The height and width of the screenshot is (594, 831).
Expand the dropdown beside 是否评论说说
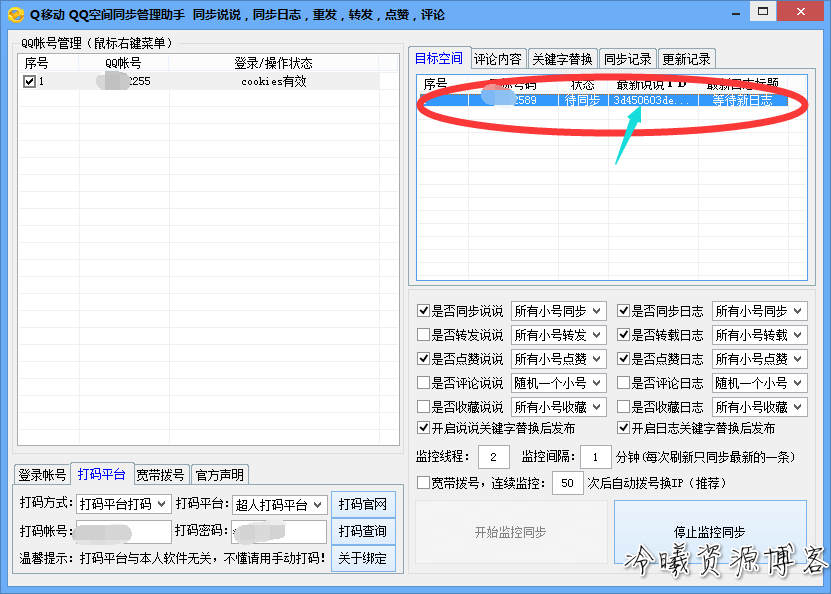click(558, 383)
